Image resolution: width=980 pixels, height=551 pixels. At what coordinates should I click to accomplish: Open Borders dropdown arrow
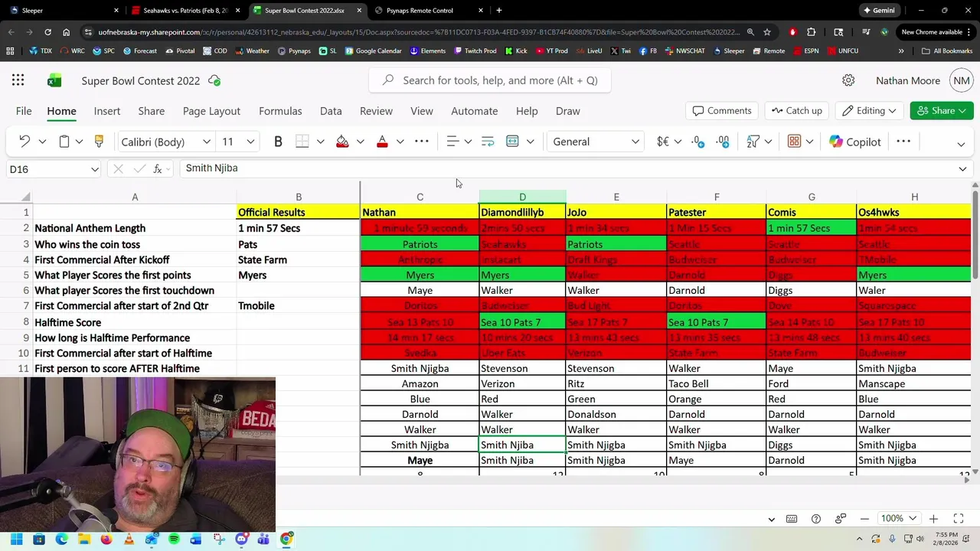(x=320, y=142)
